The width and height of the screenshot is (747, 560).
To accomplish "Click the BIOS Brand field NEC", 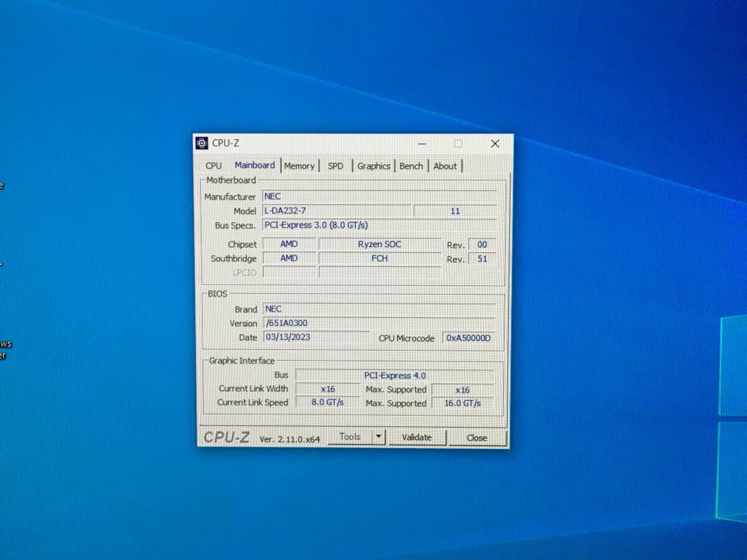I will tap(379, 309).
